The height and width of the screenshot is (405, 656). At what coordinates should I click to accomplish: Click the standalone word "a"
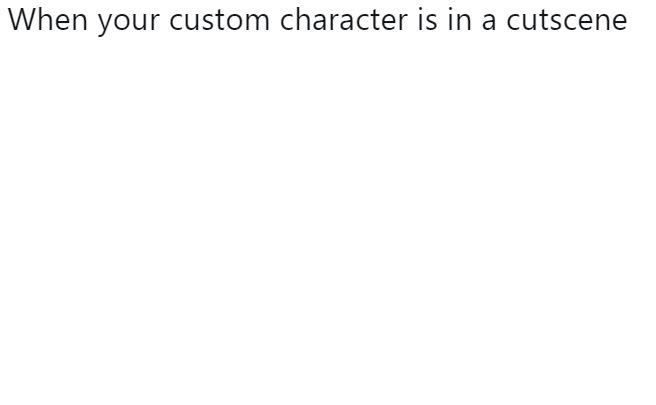pos(489,22)
